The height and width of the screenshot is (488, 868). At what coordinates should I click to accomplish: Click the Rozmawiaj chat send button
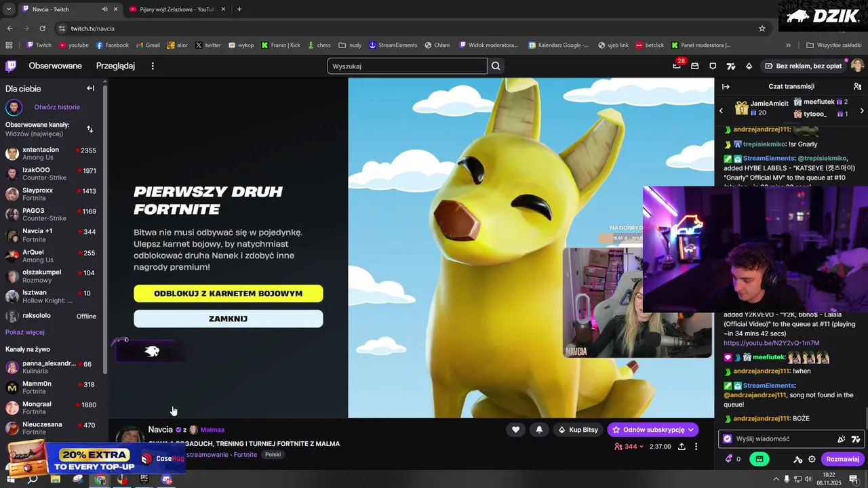pos(842,459)
